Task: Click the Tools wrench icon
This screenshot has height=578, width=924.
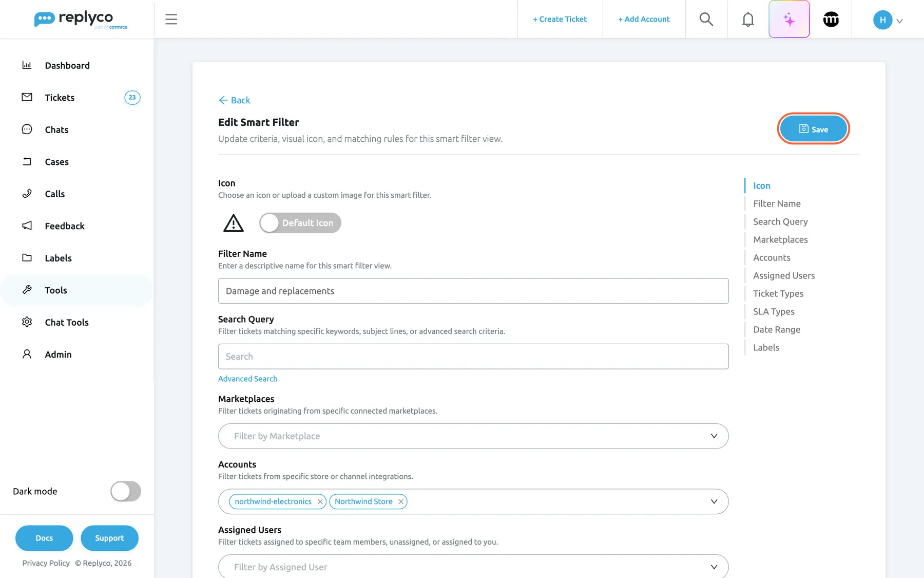Action: [27, 290]
